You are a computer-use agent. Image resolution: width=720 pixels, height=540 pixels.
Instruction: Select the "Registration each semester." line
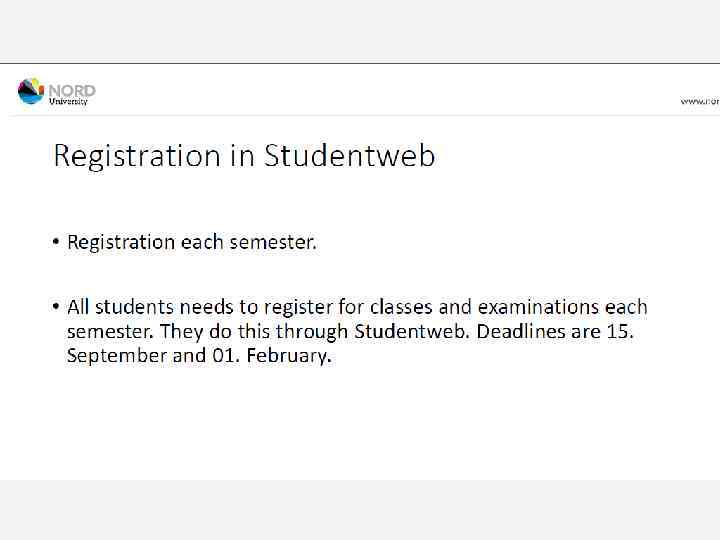[191, 242]
